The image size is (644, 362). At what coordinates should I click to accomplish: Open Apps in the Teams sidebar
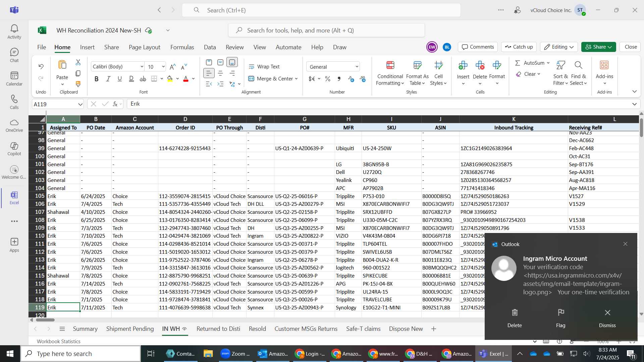point(14,245)
